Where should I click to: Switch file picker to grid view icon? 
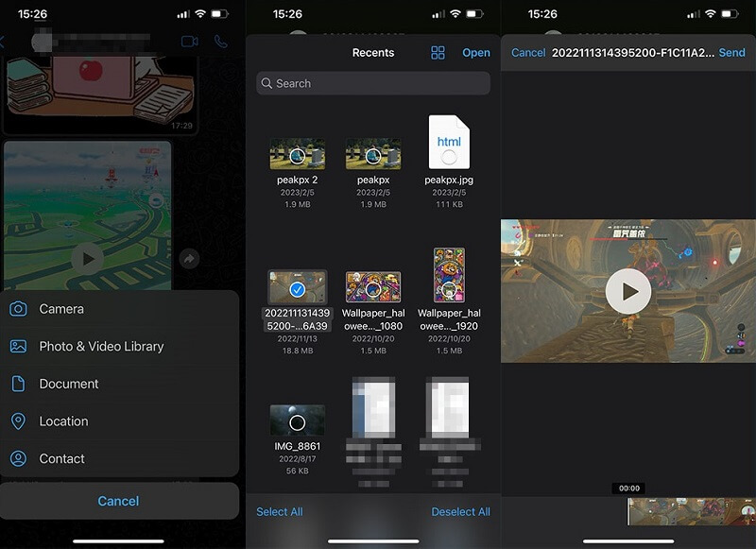point(438,53)
